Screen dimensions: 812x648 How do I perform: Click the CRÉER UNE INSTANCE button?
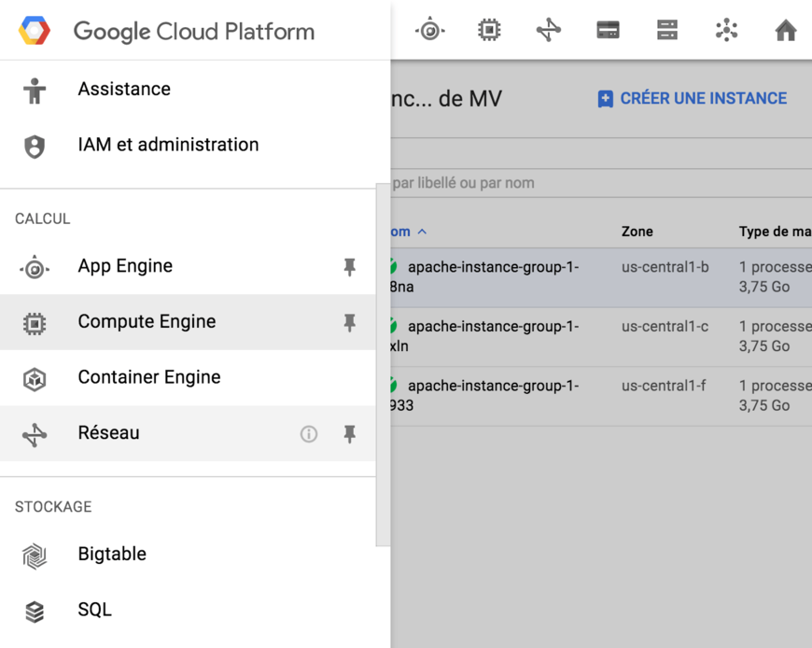[691, 98]
